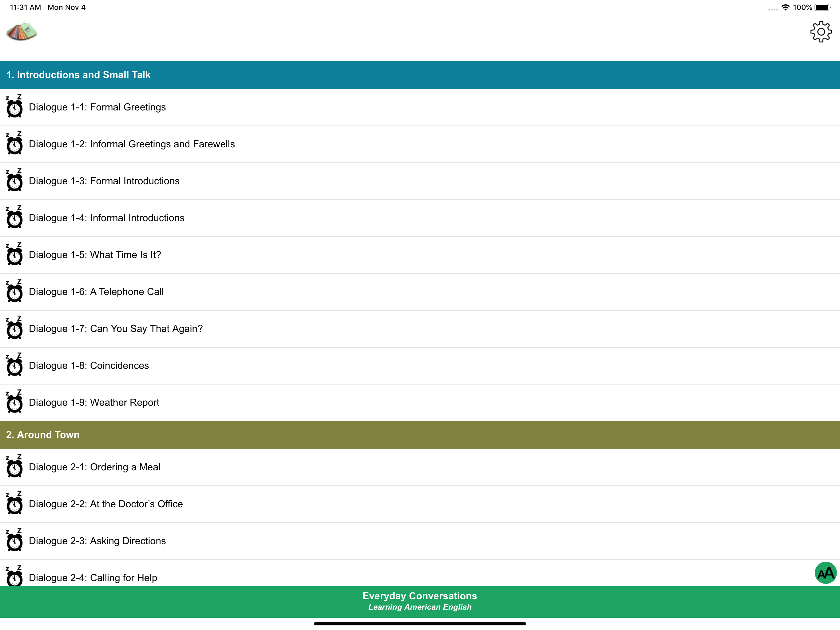Select Dialogue 1-7: Can You Say That Again?

point(116,328)
